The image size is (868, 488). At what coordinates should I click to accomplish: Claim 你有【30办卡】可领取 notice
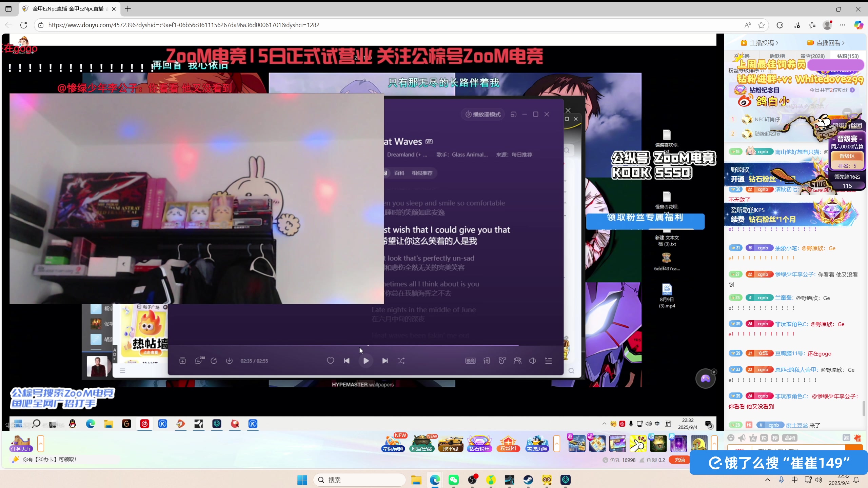(50, 460)
